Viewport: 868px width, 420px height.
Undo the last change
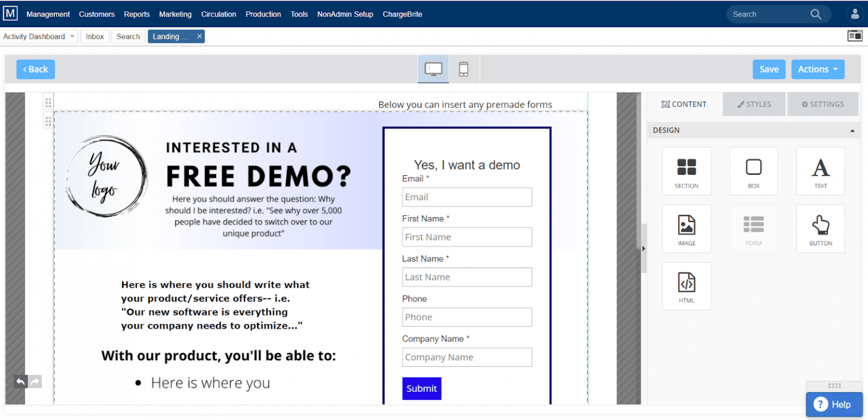[x=20, y=382]
